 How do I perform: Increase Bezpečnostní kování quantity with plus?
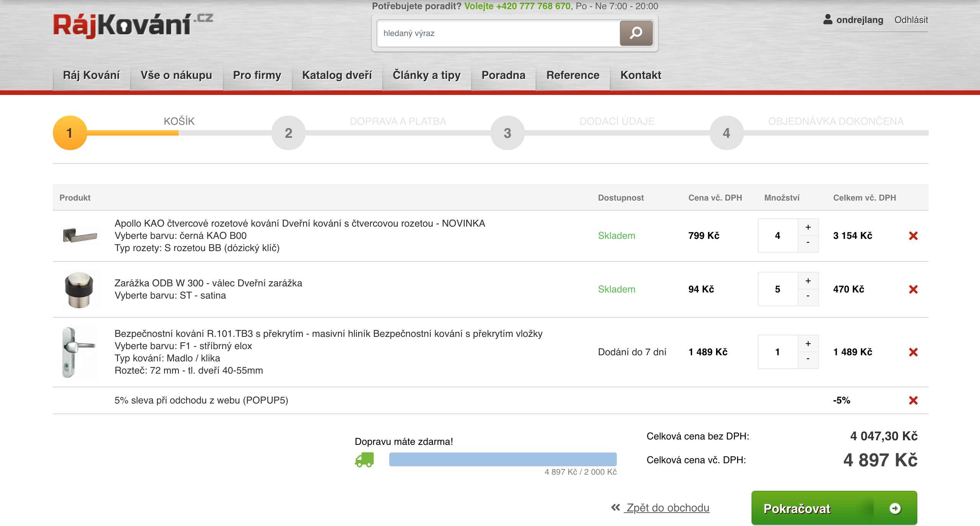point(808,344)
